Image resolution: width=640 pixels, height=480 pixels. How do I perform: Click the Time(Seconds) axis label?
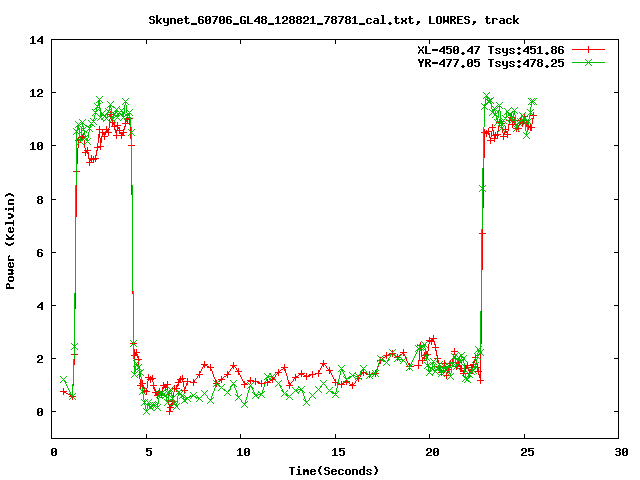click(333, 471)
